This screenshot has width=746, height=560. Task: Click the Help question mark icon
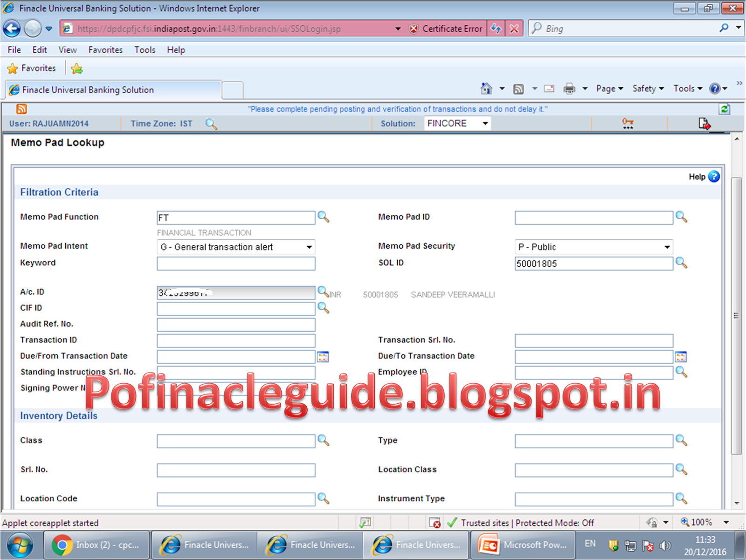pos(714,177)
